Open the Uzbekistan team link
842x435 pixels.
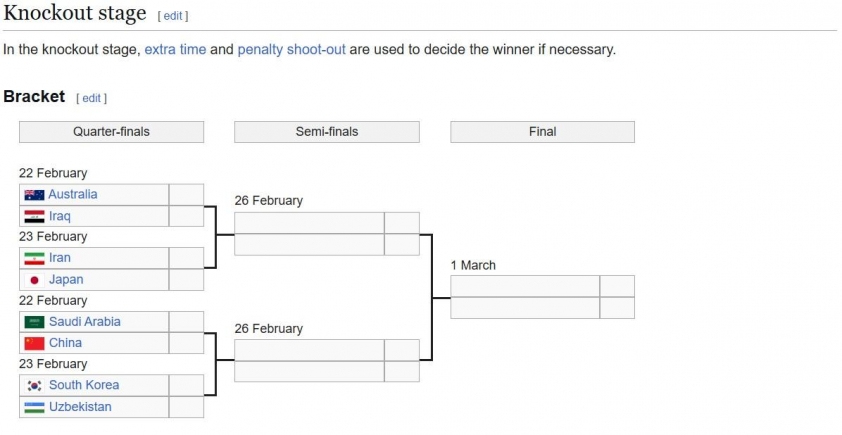point(80,407)
